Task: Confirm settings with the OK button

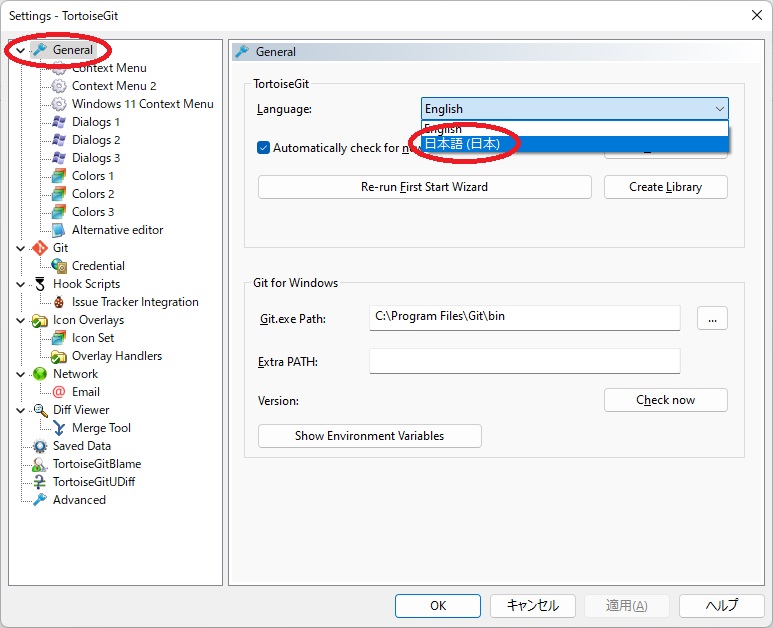Action: click(437, 605)
